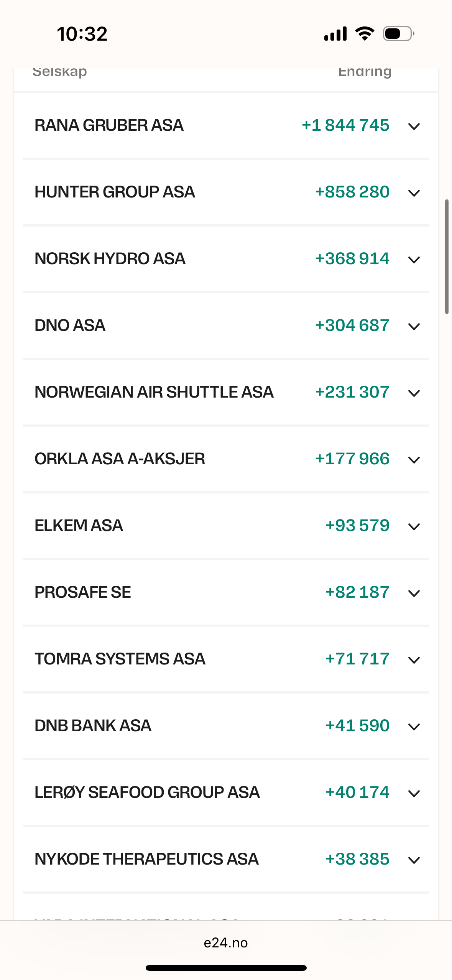Tap the Wi-Fi status icon

365,34
